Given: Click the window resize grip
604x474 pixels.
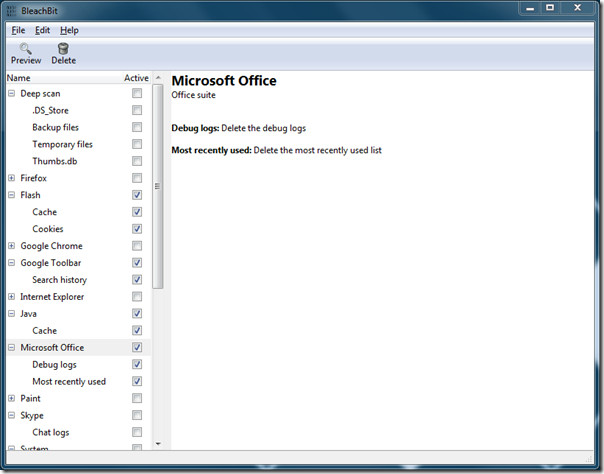Looking at the screenshot, I should coord(589,458).
